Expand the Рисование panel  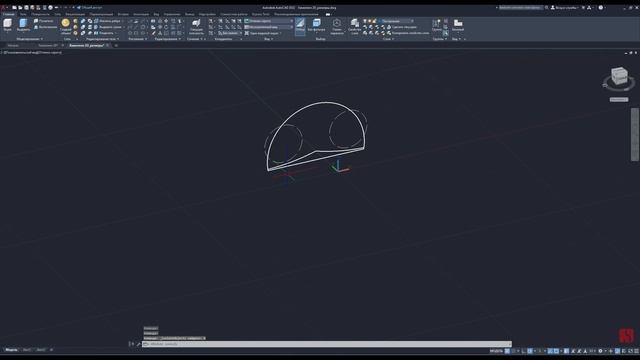click(137, 39)
